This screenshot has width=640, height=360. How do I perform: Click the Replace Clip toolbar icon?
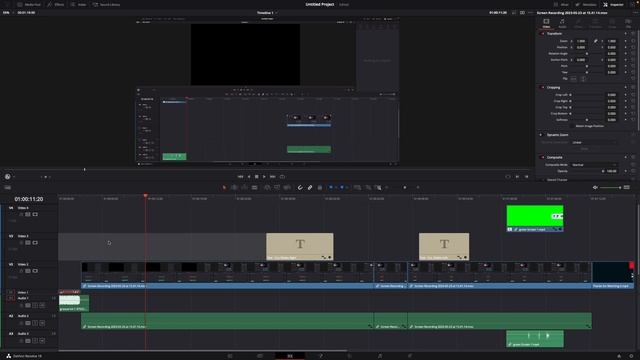point(287,187)
